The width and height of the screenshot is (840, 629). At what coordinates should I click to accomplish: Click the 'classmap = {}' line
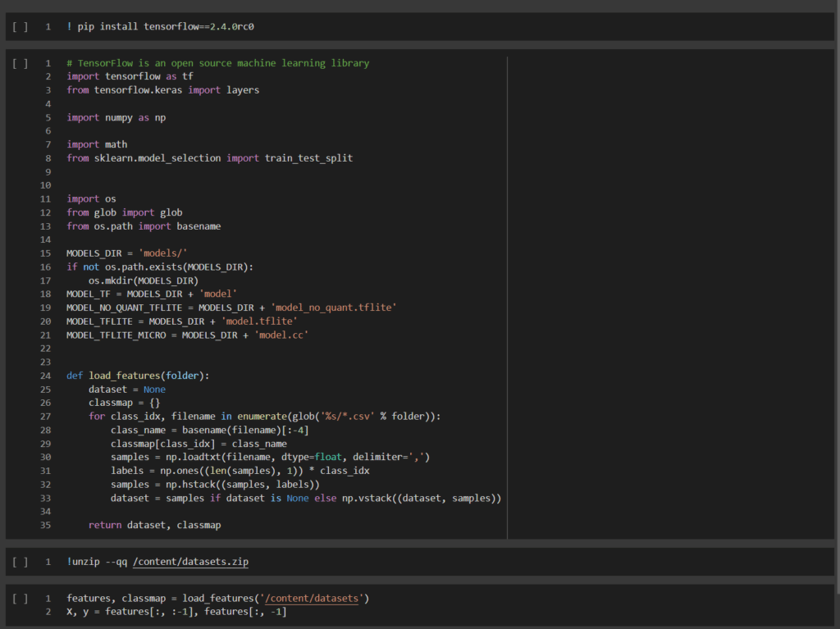point(125,403)
